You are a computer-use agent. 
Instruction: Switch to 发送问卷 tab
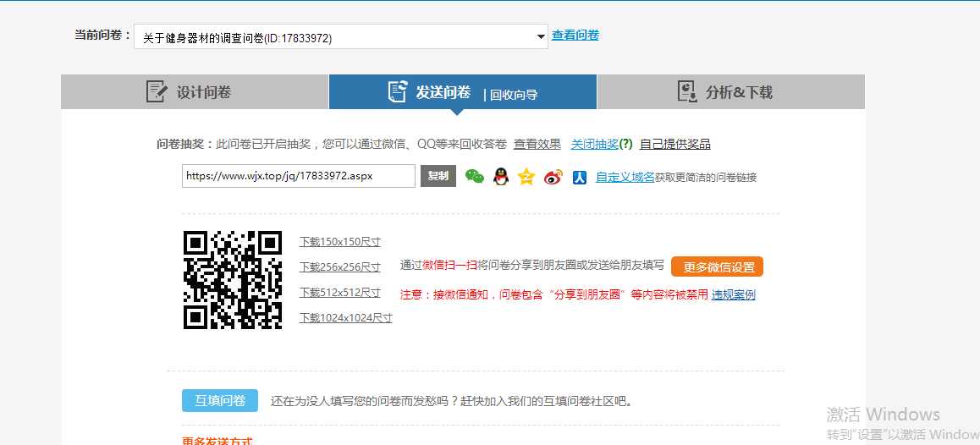(463, 92)
